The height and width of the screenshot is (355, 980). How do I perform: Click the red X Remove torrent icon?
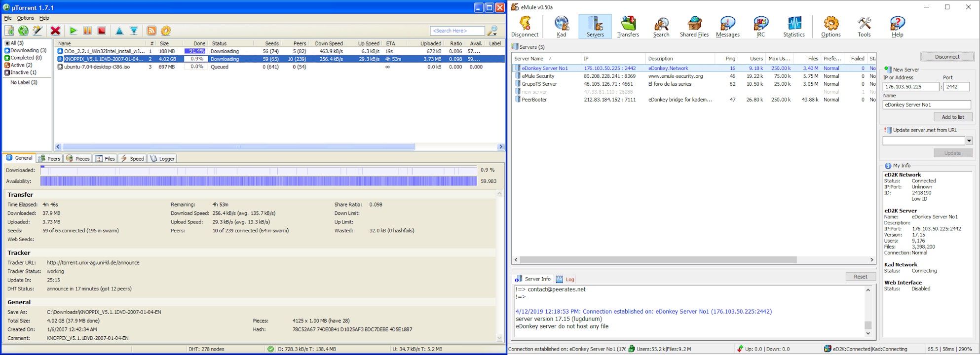pyautogui.click(x=55, y=31)
